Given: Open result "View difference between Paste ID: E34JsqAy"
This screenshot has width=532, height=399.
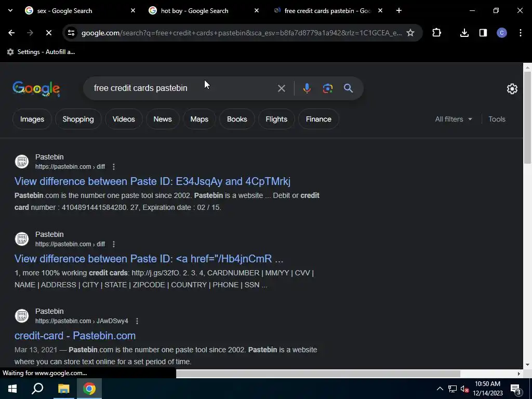Looking at the screenshot, I should tap(152, 181).
